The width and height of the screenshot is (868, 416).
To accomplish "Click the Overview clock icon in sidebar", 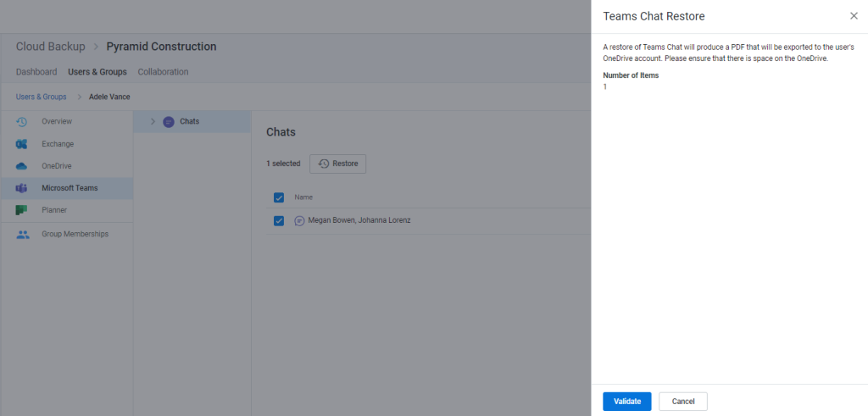I will coord(21,122).
